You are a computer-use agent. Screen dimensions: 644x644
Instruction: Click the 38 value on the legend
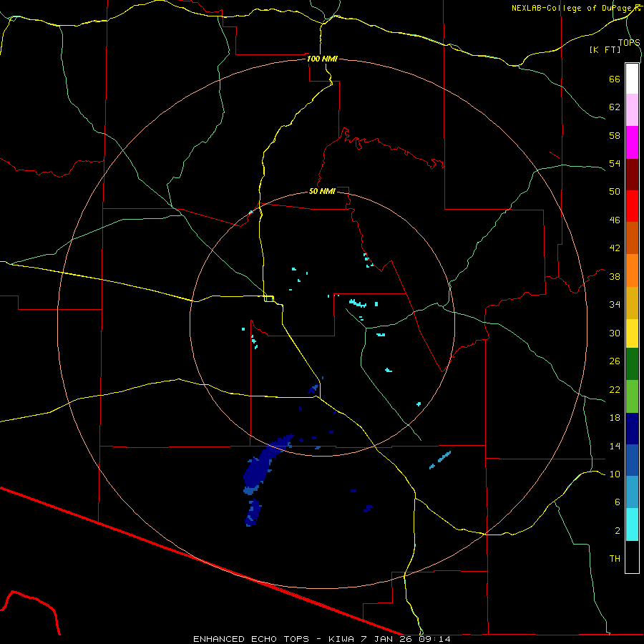[615, 276]
